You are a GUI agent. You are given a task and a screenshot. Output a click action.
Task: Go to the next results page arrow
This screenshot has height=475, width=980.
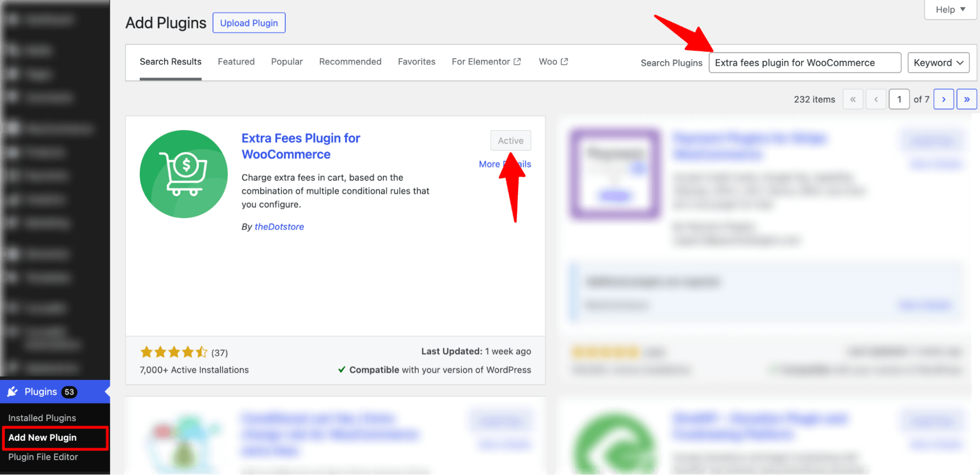pyautogui.click(x=944, y=100)
